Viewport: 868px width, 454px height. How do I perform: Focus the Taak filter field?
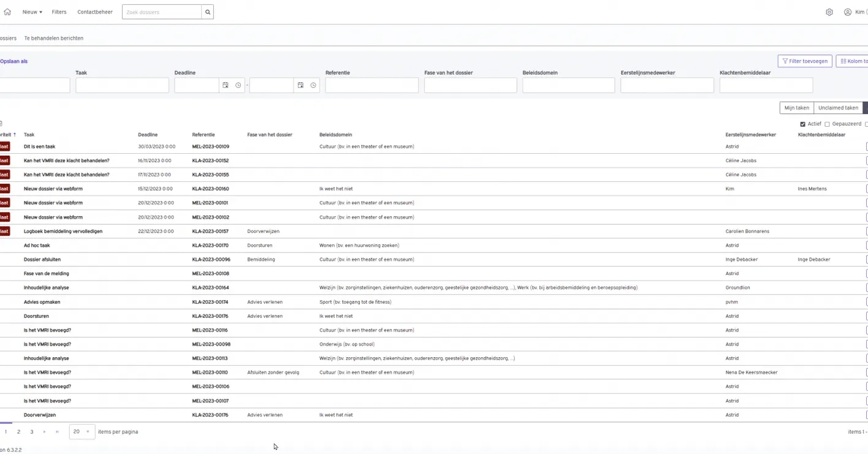122,85
